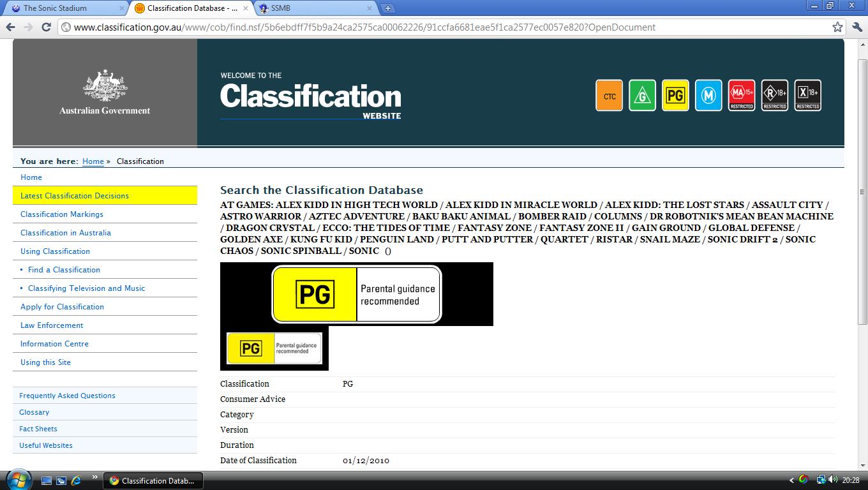Viewport: 868px width, 490px height.
Task: Open Using this Site page
Action: point(45,362)
